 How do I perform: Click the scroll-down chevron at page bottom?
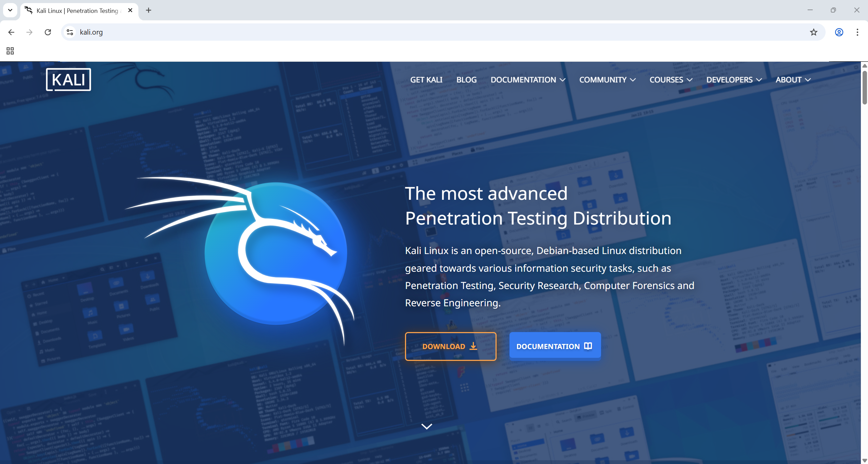pyautogui.click(x=427, y=426)
